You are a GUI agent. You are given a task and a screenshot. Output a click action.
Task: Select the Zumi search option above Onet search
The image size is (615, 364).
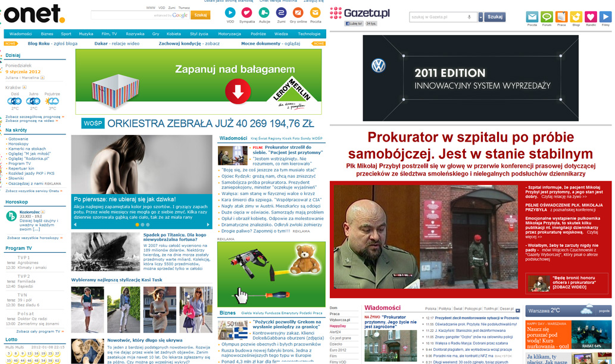(x=171, y=8)
